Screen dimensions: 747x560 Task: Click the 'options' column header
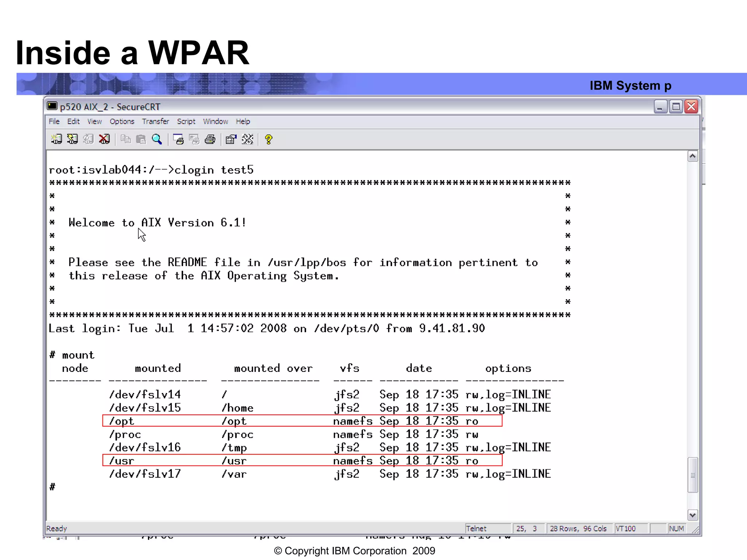(x=508, y=368)
